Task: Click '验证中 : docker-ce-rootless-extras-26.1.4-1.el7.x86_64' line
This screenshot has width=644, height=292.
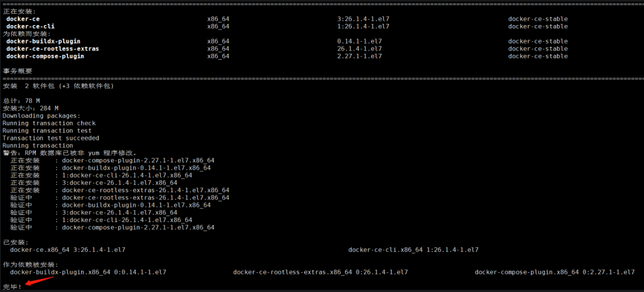Action: (119, 198)
